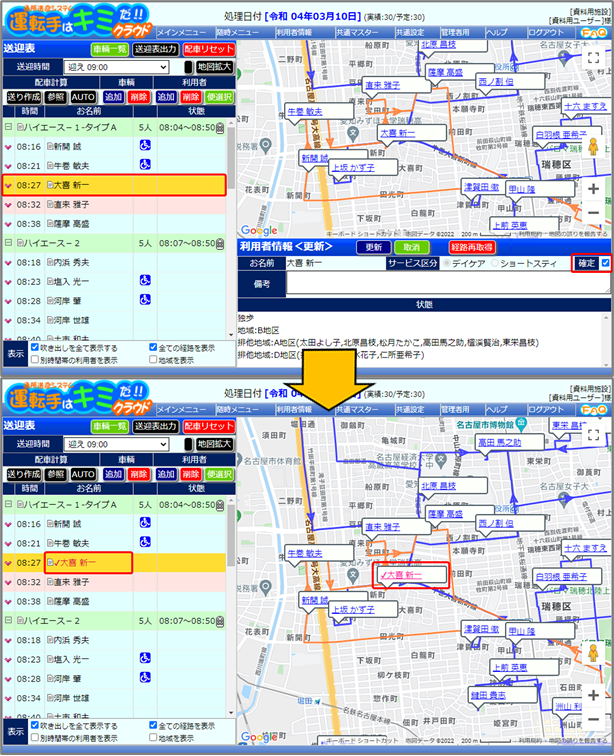
Task: Click the 取消 button in user info panel
Action: 411,247
